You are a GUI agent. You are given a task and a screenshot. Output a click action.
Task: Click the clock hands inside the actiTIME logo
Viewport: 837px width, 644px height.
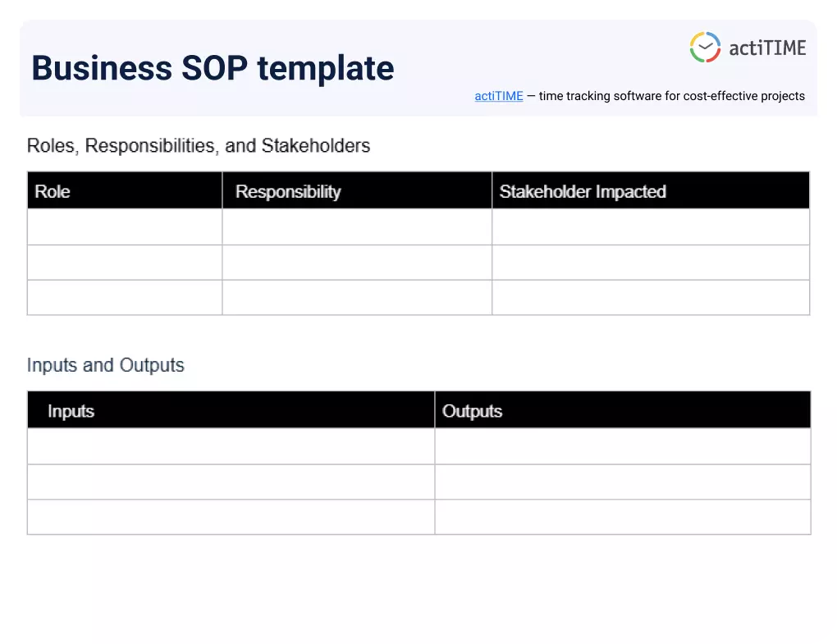(x=706, y=46)
